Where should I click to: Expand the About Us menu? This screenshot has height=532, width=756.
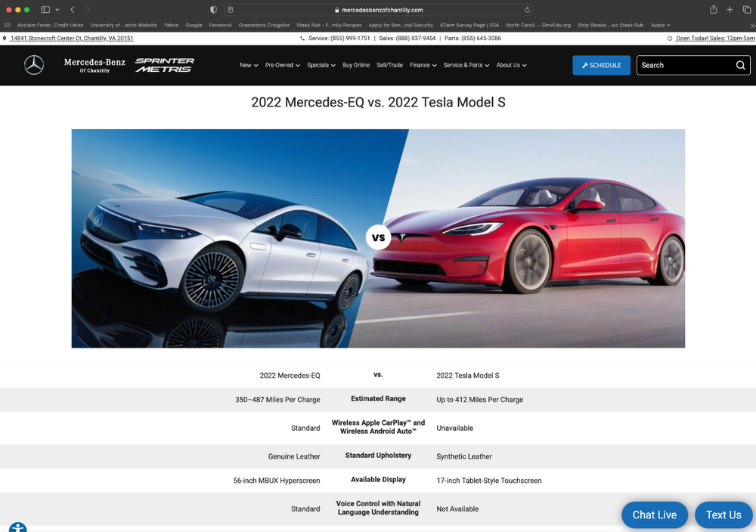click(511, 66)
